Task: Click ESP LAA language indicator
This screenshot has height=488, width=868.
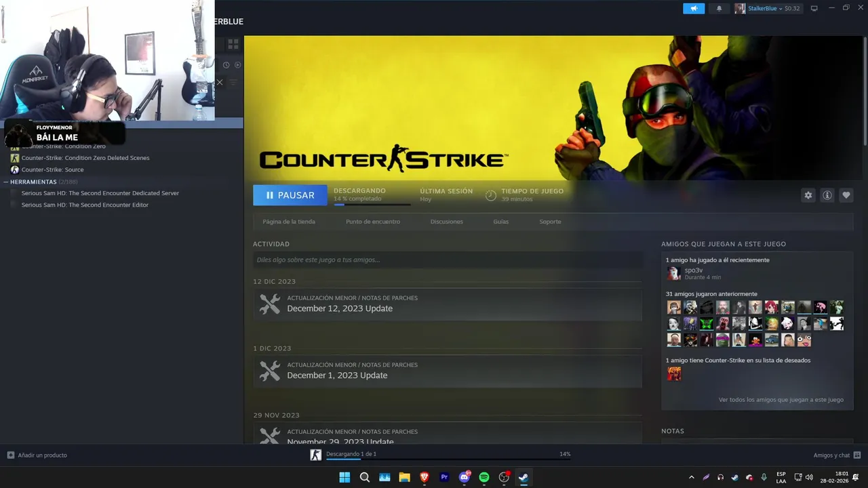Action: (781, 477)
